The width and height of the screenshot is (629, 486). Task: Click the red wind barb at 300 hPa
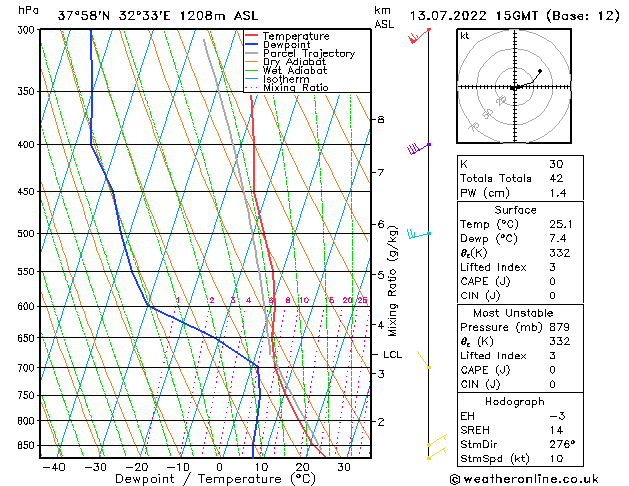(x=419, y=36)
